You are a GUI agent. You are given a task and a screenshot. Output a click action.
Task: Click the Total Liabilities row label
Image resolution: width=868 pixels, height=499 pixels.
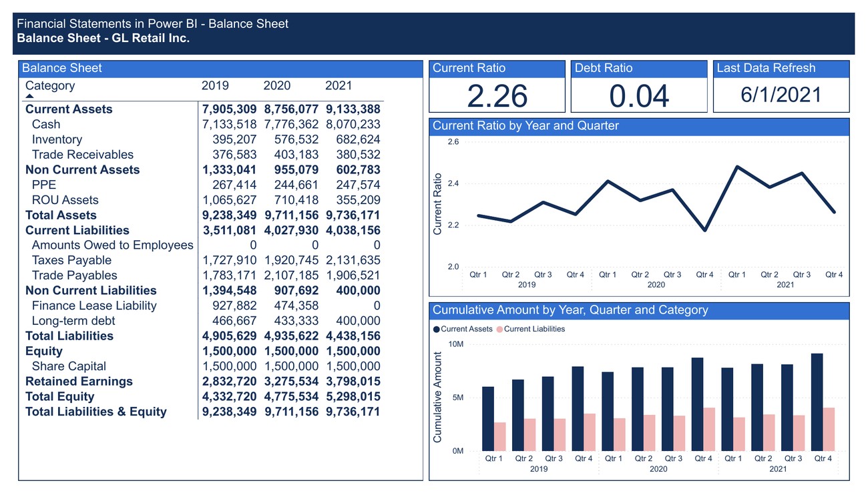(69, 336)
